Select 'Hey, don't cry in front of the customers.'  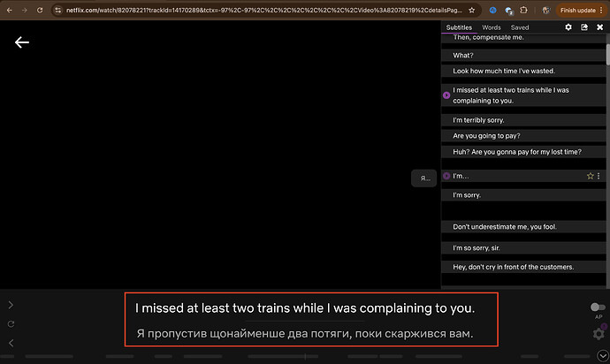pyautogui.click(x=523, y=267)
